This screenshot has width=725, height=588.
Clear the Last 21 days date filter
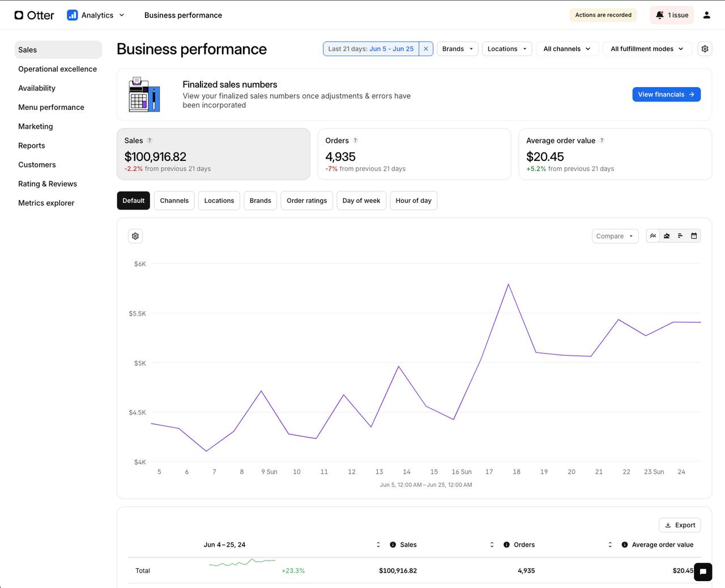[426, 49]
